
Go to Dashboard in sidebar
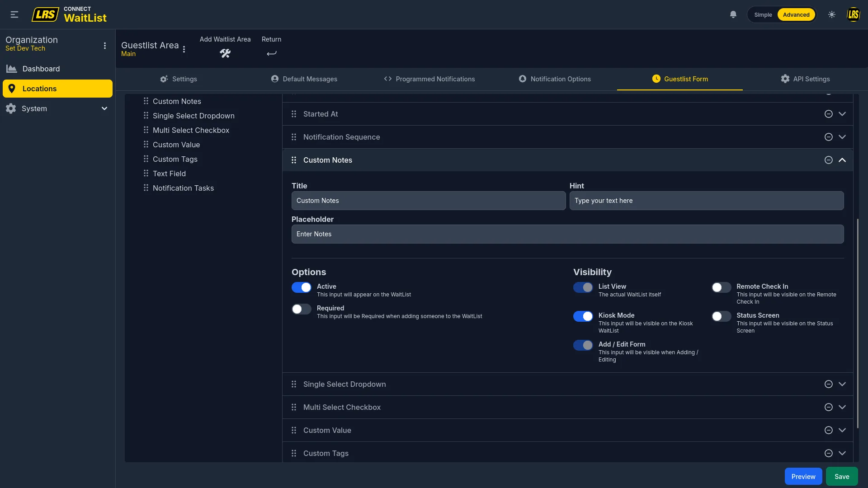click(x=57, y=69)
